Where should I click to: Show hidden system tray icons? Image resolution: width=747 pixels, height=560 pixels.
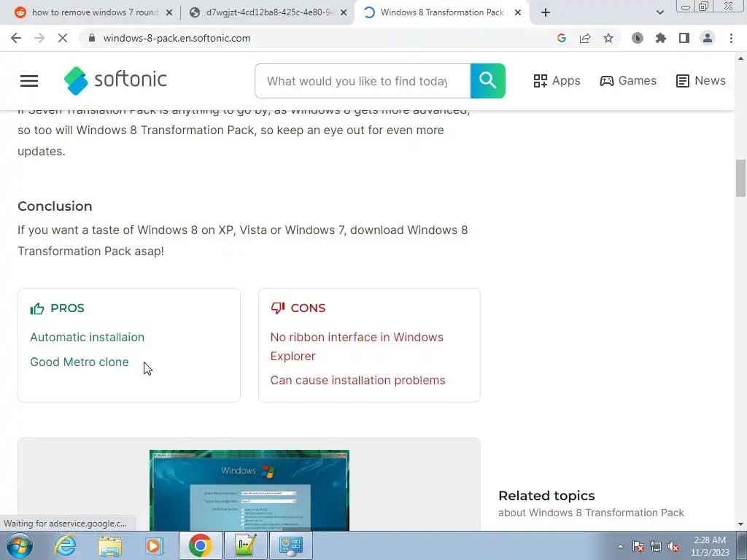pyautogui.click(x=620, y=546)
